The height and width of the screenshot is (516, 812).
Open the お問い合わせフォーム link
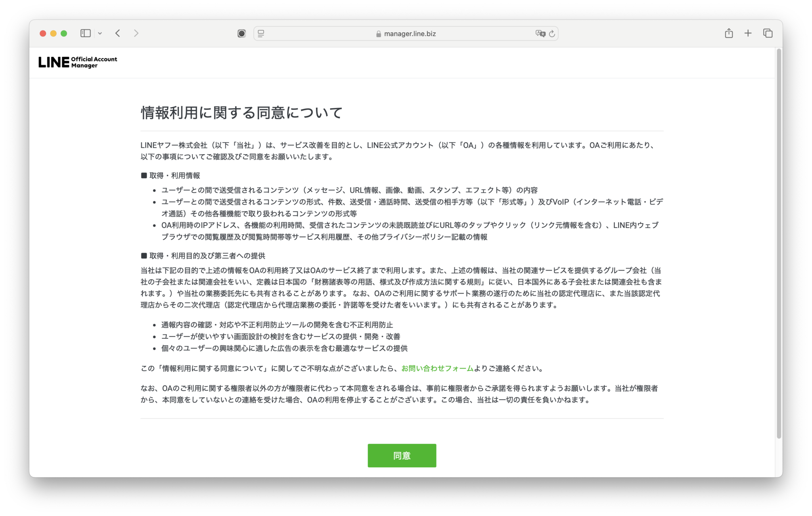[437, 368]
